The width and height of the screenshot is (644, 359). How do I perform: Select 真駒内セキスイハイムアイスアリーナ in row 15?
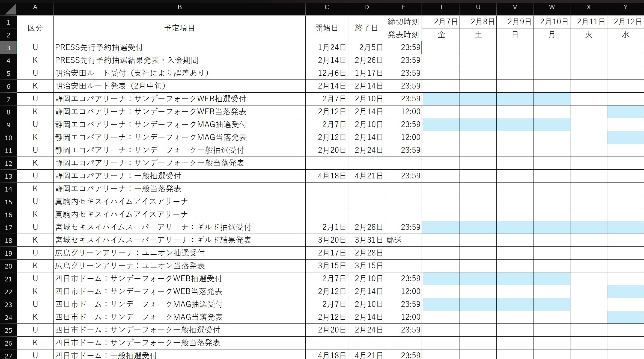180,202
